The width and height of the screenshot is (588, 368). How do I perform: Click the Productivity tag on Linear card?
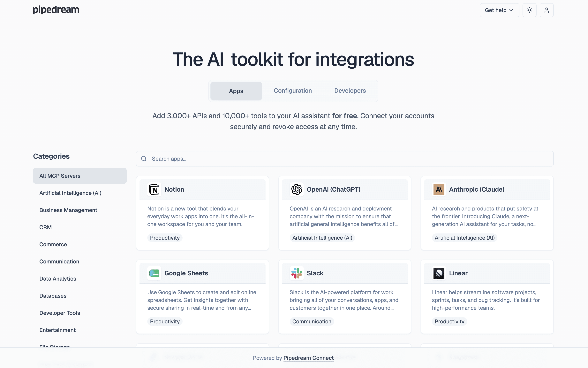tap(449, 321)
